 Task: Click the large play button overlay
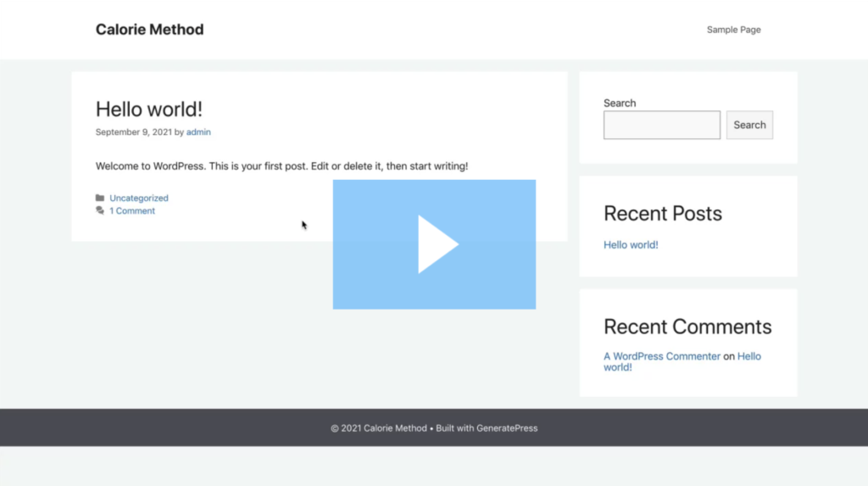(x=434, y=243)
